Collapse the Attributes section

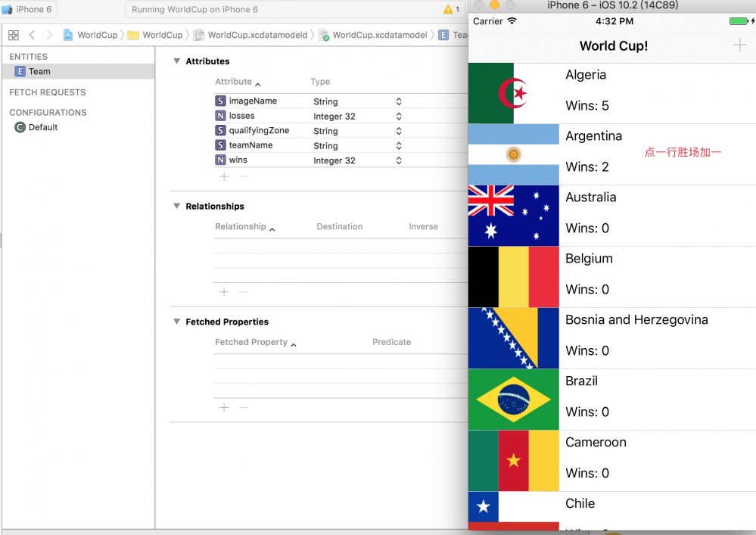[x=176, y=61]
